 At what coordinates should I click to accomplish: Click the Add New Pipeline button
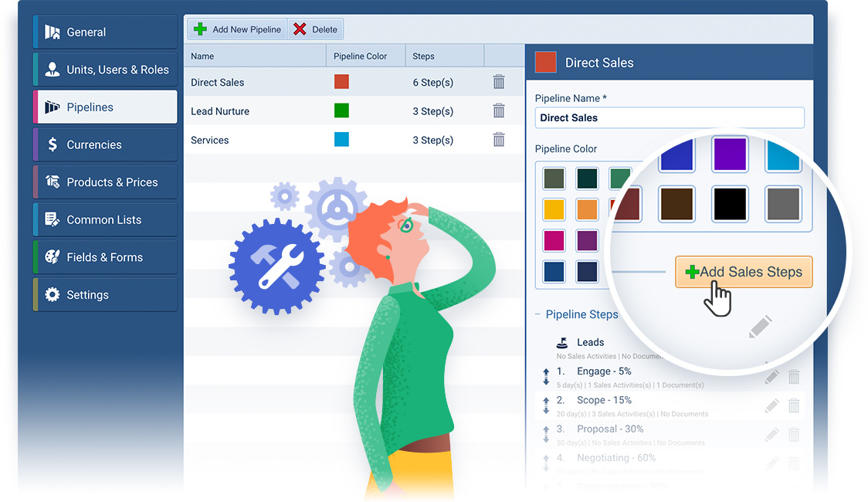236,29
